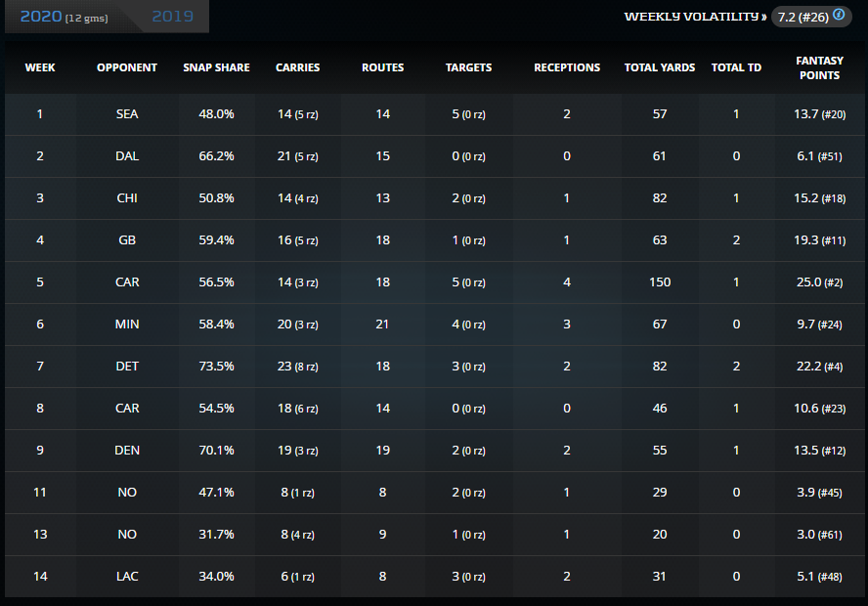Sort by the Carries column header
This screenshot has width=868, height=606.
(x=298, y=67)
